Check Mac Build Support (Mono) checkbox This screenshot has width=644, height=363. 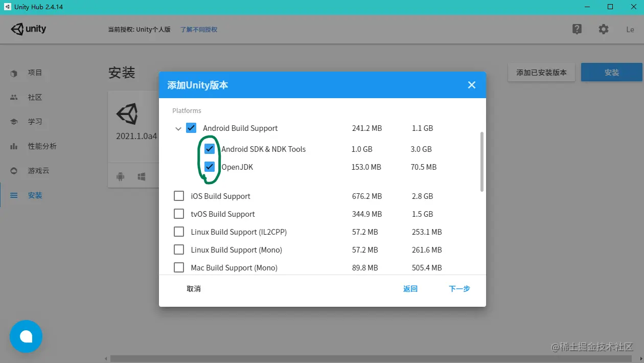pyautogui.click(x=179, y=267)
